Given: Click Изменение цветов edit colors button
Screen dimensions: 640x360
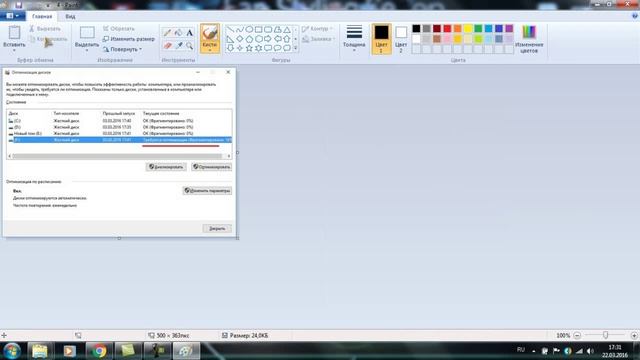Looking at the screenshot, I should [529, 39].
